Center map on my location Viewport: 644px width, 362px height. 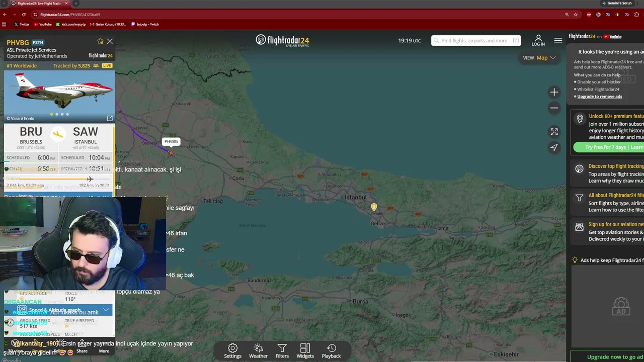point(554,147)
